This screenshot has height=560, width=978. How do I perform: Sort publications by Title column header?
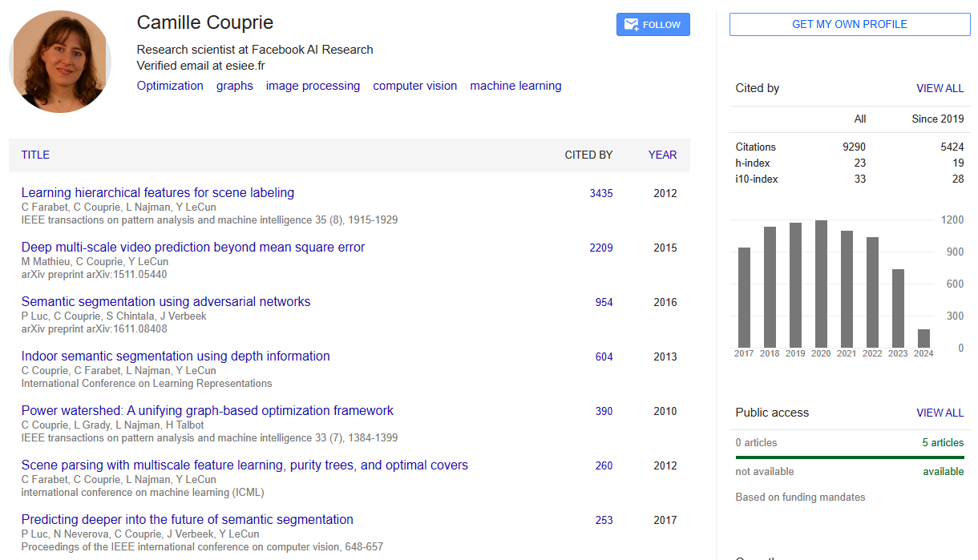click(35, 155)
